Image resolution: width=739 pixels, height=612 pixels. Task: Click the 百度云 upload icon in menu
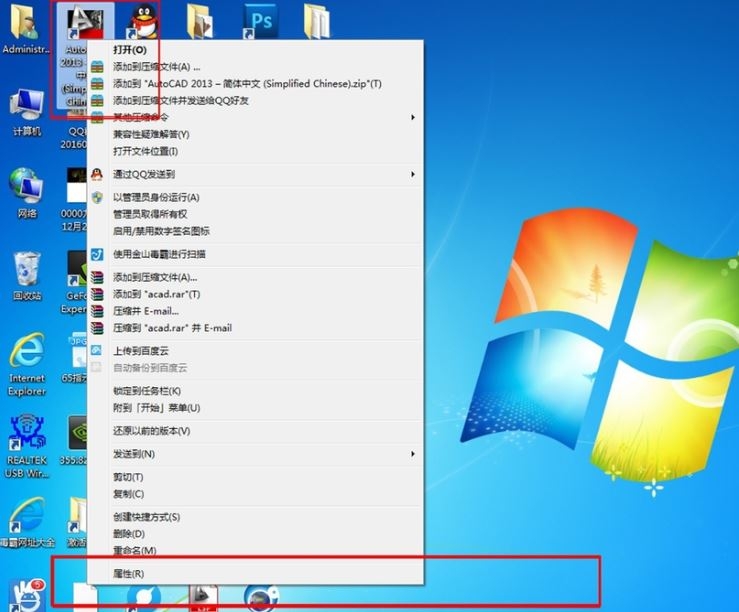[x=97, y=351]
